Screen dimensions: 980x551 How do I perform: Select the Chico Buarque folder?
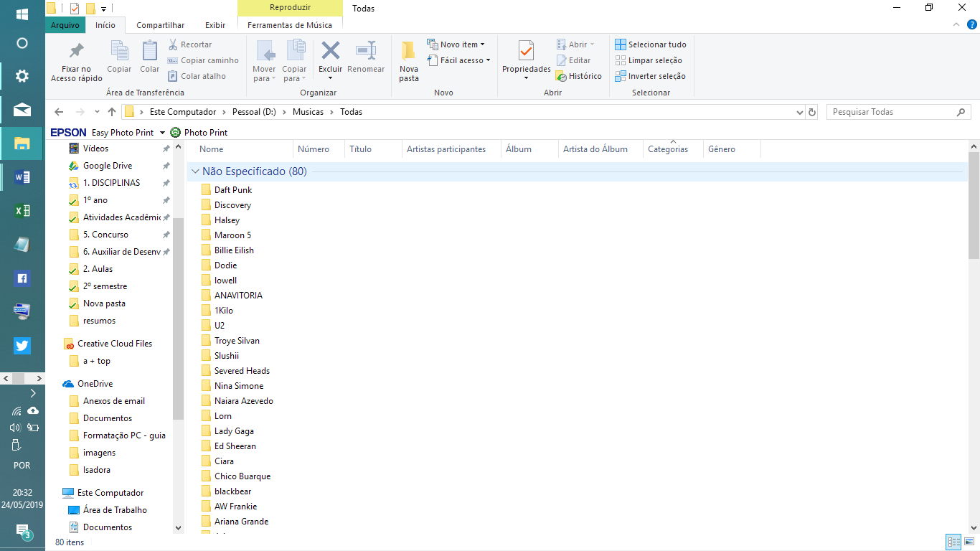[x=242, y=476]
